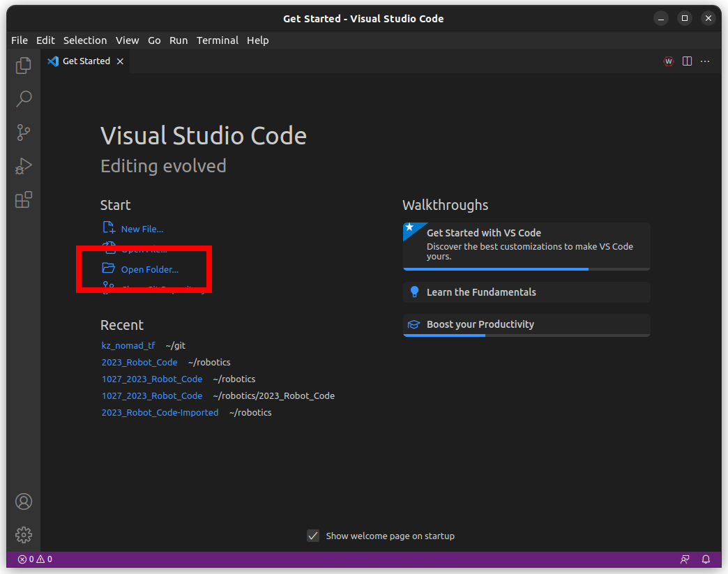Open Boost your Productivity walkthrough

tap(526, 324)
